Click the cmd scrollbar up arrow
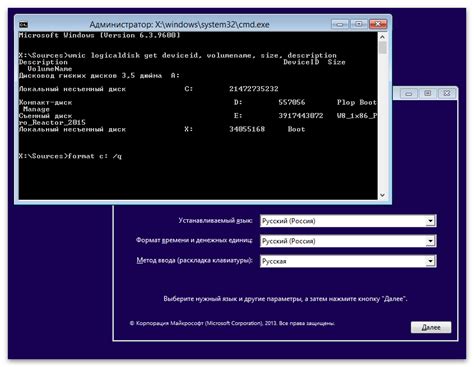Screen dimensions: 474x367 point(382,37)
